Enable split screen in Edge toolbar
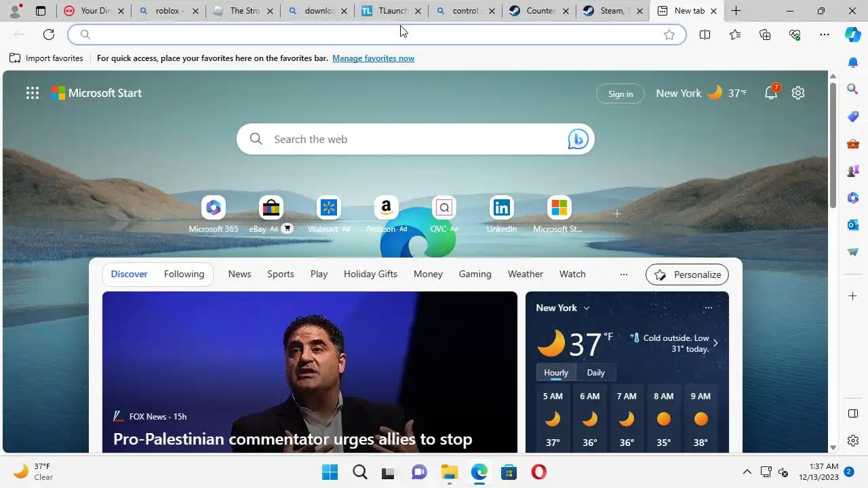 tap(705, 35)
